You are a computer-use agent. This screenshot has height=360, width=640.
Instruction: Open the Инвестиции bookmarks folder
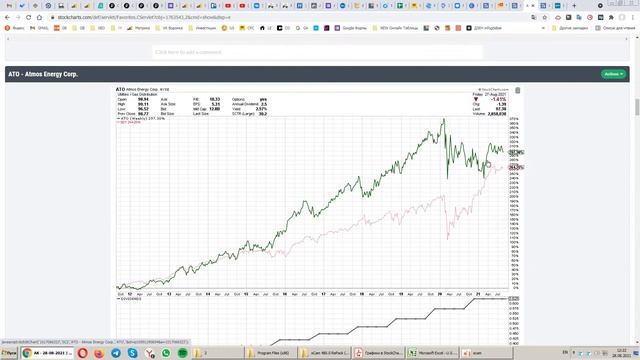pyautogui.click(x=202, y=28)
